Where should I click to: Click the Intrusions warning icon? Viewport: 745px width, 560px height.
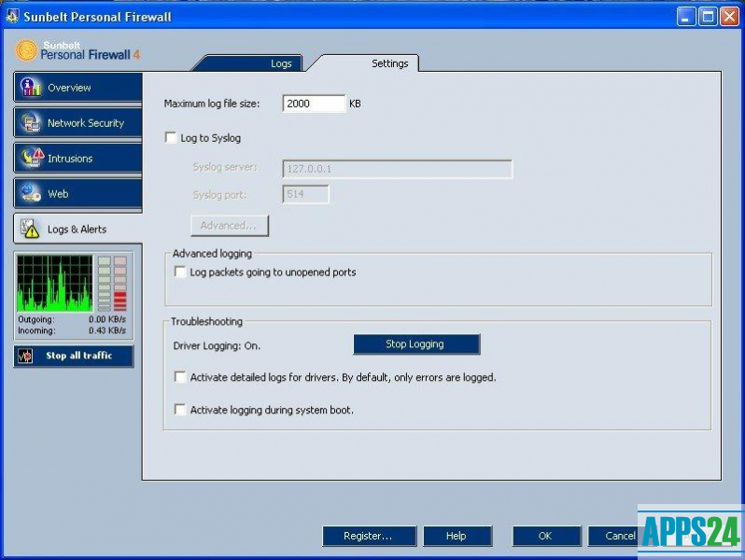coord(32,158)
